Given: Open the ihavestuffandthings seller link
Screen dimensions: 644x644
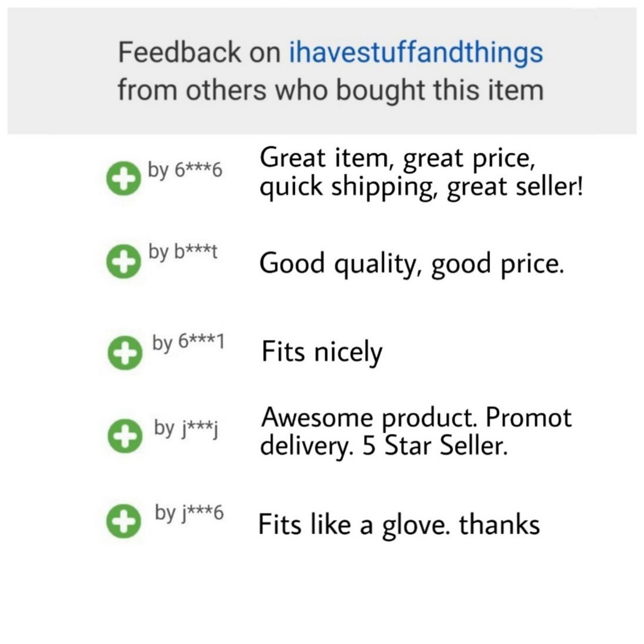Looking at the screenshot, I should (x=416, y=52).
